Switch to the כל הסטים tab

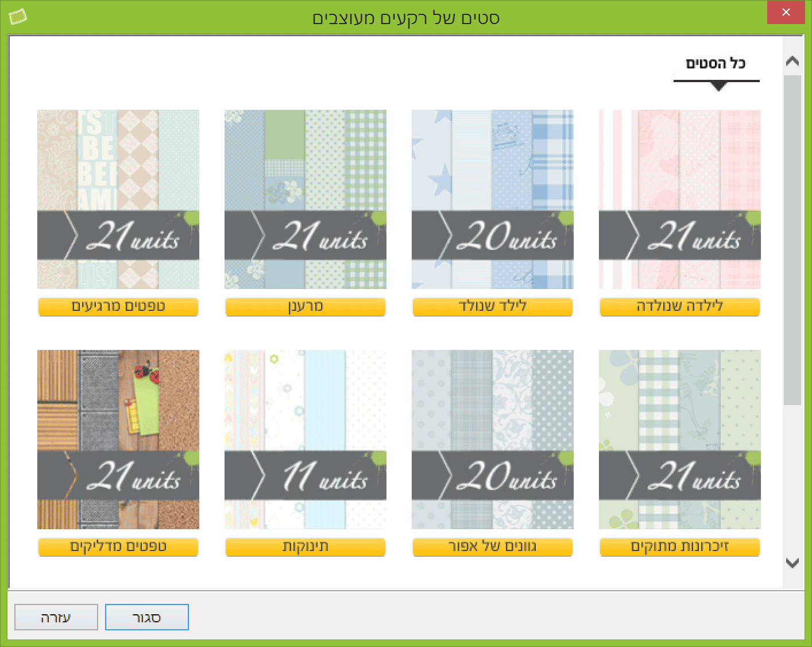point(716,64)
